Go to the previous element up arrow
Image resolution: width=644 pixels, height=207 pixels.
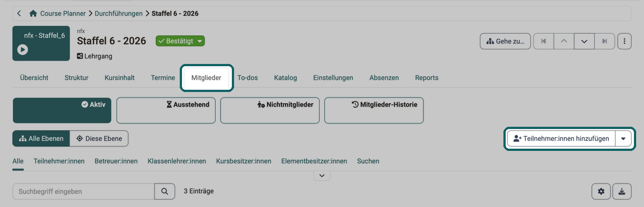(x=564, y=42)
